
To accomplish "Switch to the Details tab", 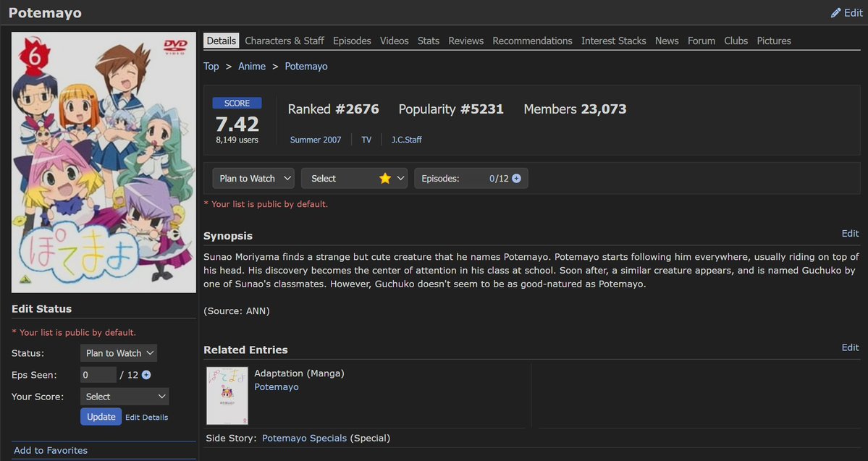I will point(222,41).
